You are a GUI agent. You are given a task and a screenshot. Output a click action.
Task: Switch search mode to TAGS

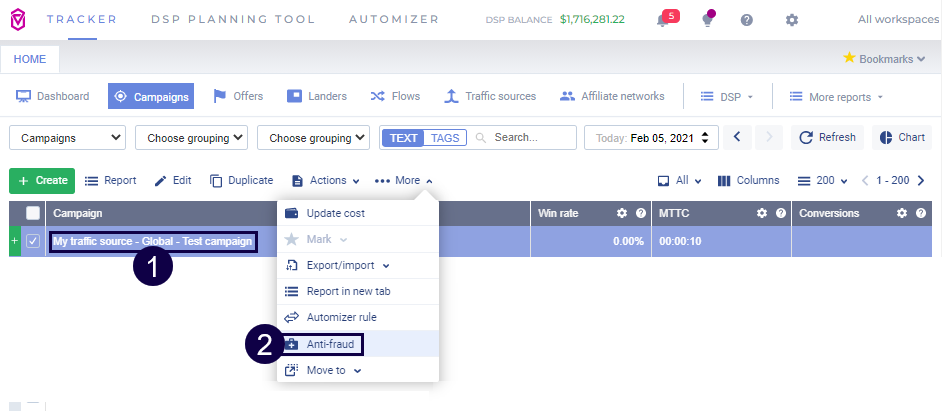[445, 138]
